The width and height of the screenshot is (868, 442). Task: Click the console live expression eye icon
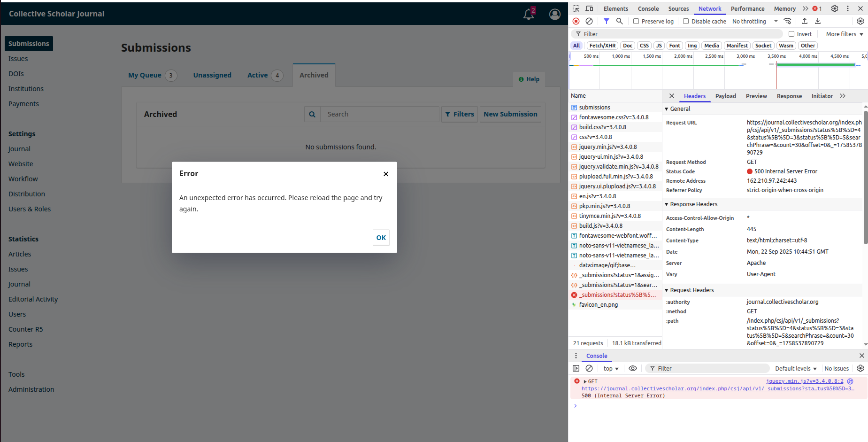633,368
